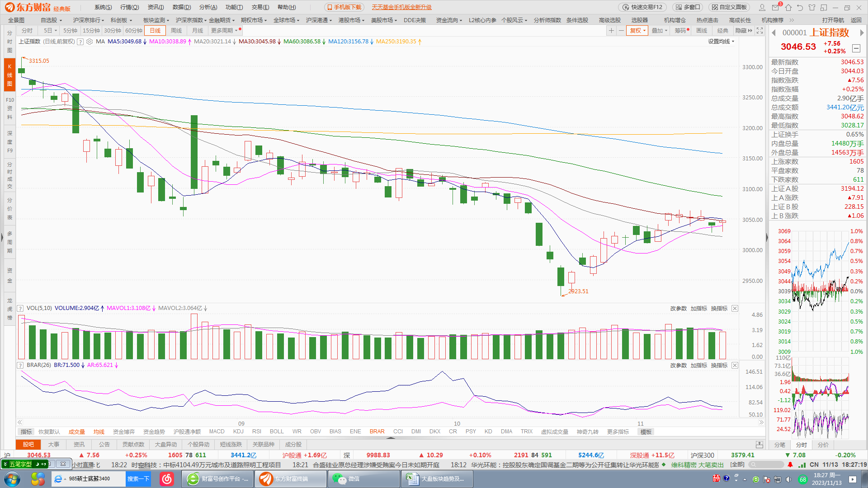This screenshot has width=868, height=488.
Task: Switch chart to 30分钟 period
Action: 113,31
